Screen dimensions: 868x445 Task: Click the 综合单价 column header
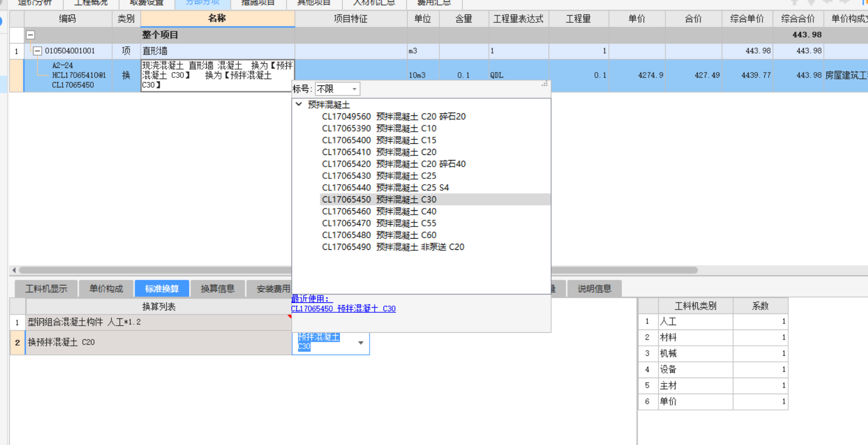(x=747, y=18)
